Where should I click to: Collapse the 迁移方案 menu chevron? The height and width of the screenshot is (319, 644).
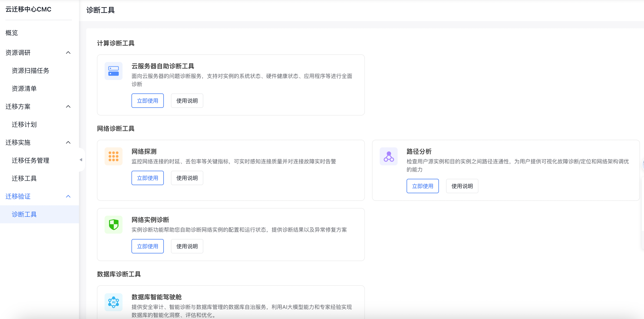pos(68,106)
